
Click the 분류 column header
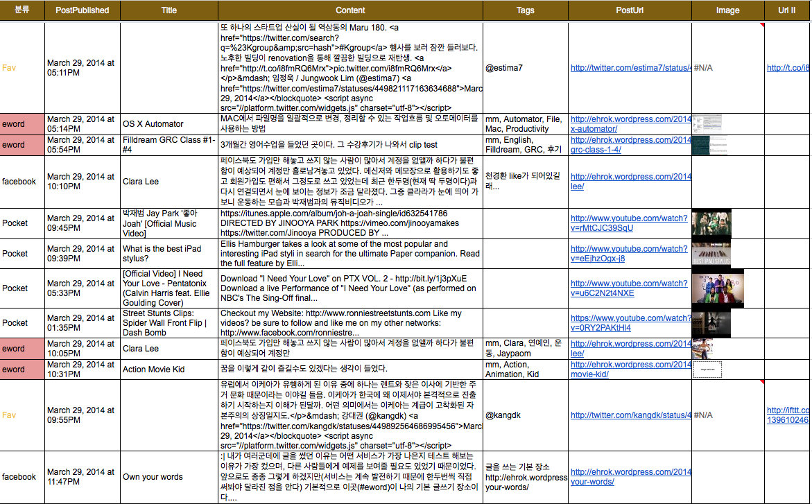pos(22,10)
